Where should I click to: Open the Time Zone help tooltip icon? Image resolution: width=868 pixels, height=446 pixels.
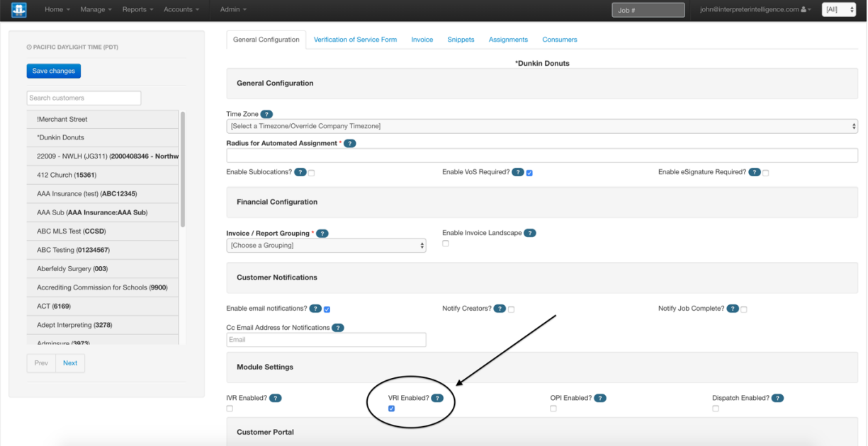click(x=266, y=113)
